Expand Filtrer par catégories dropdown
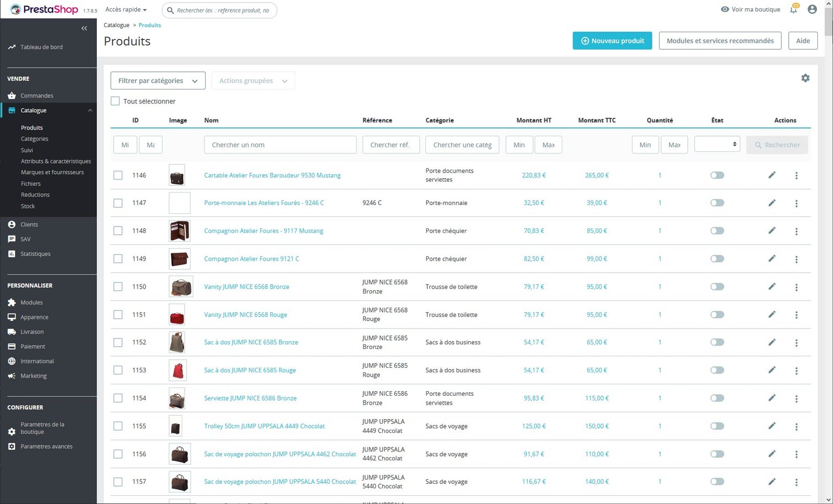This screenshot has width=833, height=504. pyautogui.click(x=158, y=81)
